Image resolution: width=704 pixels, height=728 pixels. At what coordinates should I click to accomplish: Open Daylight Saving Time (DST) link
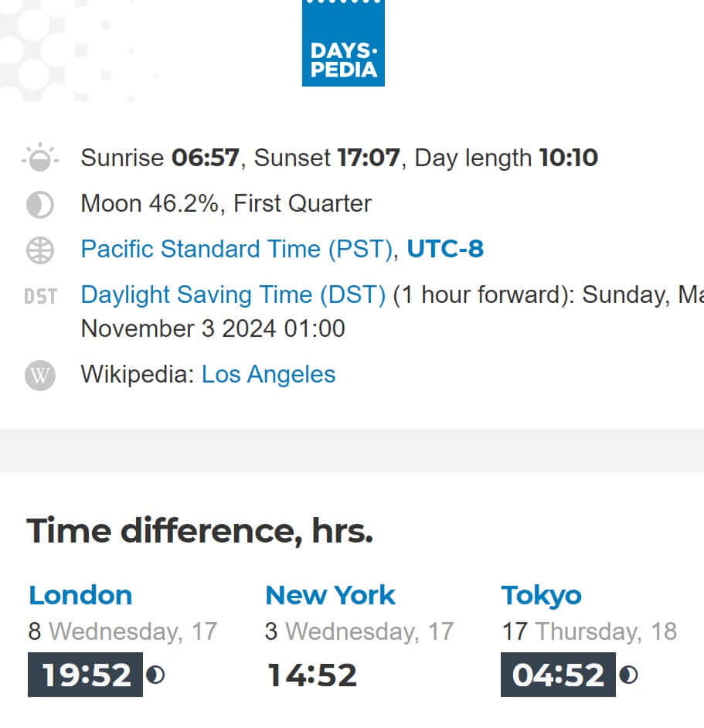[x=233, y=295]
